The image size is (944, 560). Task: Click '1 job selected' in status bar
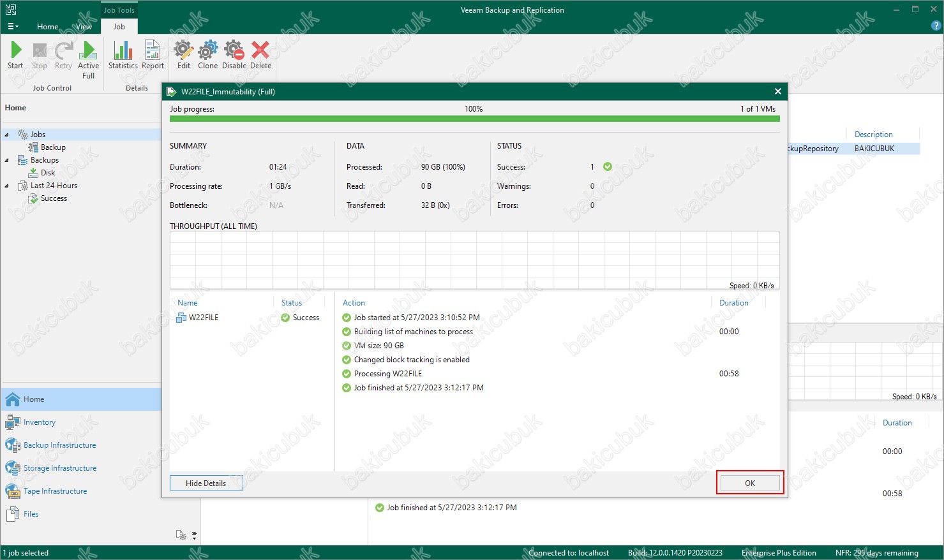point(26,553)
